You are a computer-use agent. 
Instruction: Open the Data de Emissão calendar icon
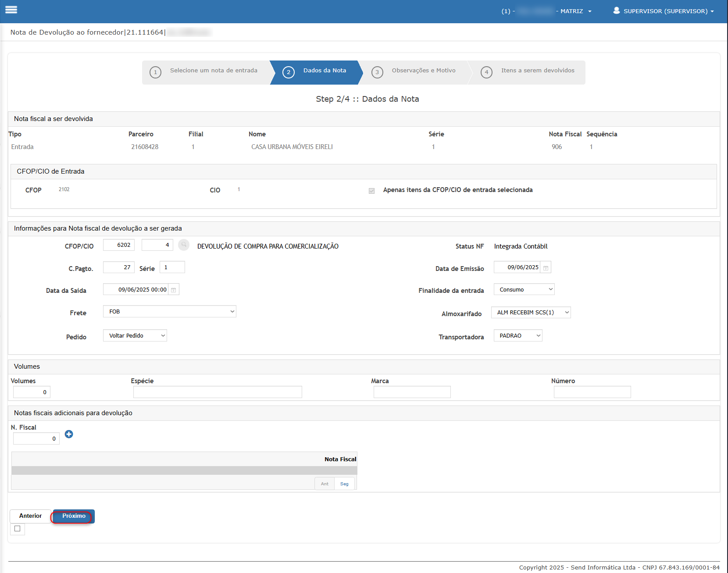(x=546, y=267)
